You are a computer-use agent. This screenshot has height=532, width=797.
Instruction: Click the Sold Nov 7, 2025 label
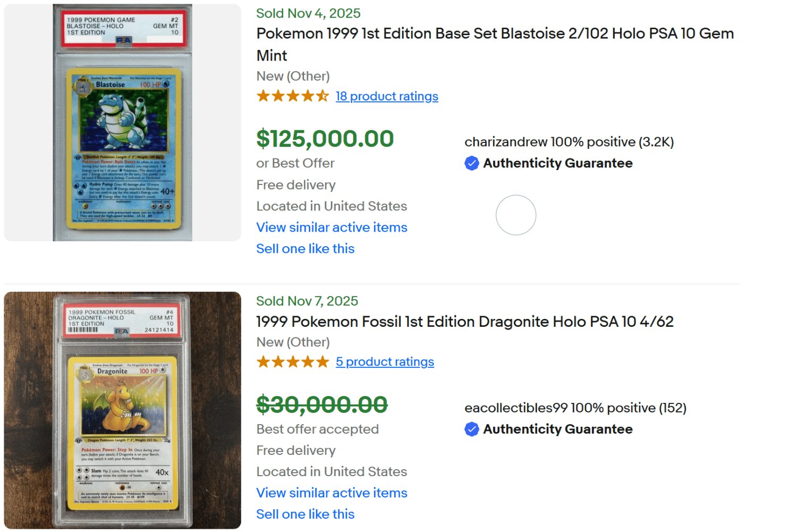[307, 301]
